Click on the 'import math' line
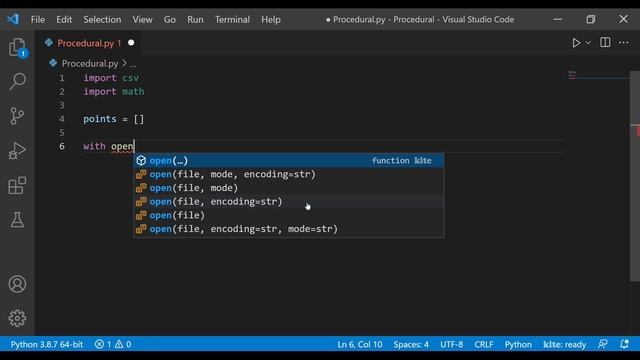Viewport: 640px width, 360px height. (114, 92)
